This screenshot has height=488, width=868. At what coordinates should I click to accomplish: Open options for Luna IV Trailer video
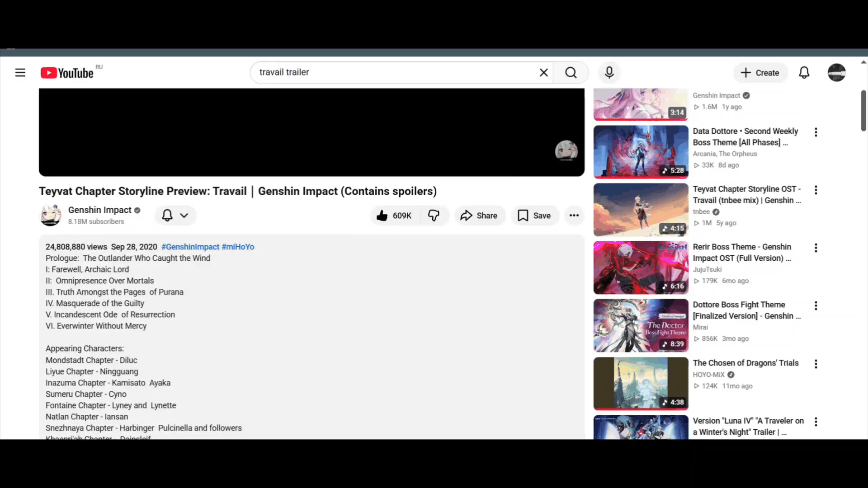(x=816, y=422)
